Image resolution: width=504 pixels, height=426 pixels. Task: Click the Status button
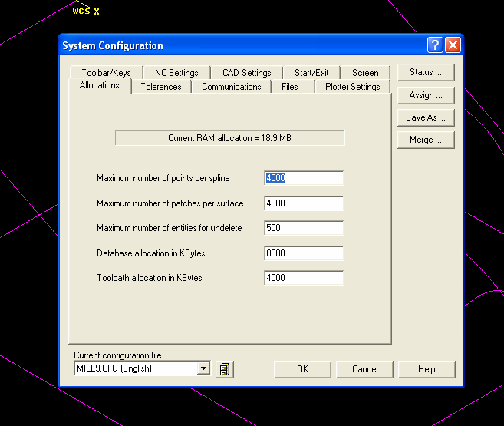pyautogui.click(x=426, y=72)
